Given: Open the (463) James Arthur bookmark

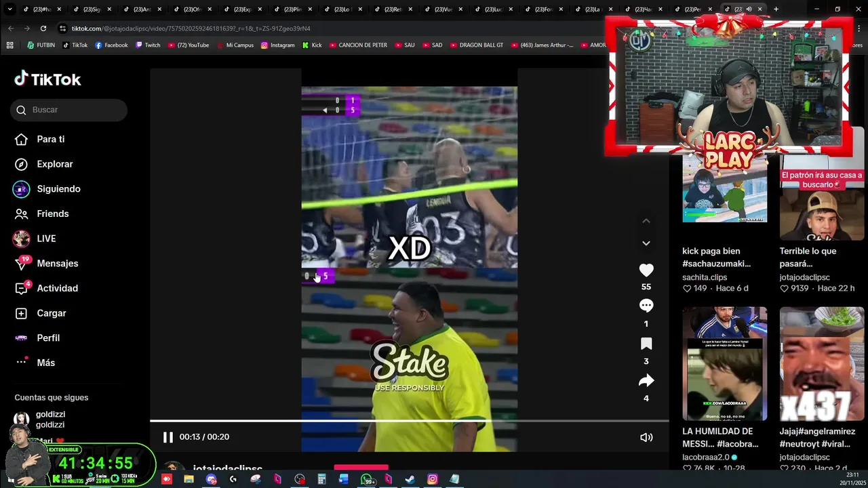Looking at the screenshot, I should [542, 45].
